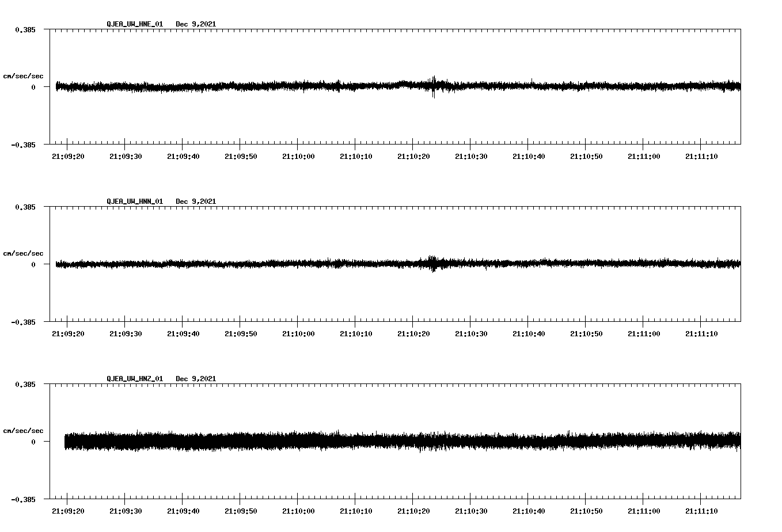This screenshot has width=782, height=532.
Task: Click the 21:10:30 label on the HNZ chart
Action: (x=471, y=511)
